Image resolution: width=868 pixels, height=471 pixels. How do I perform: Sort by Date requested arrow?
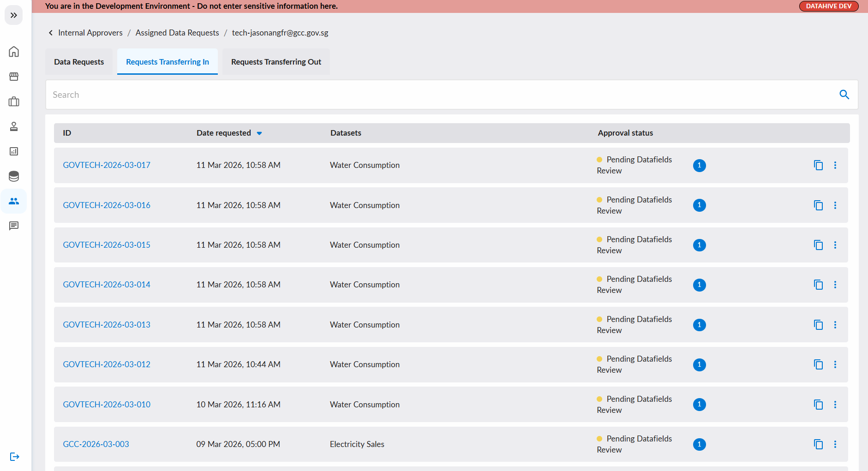coord(259,133)
